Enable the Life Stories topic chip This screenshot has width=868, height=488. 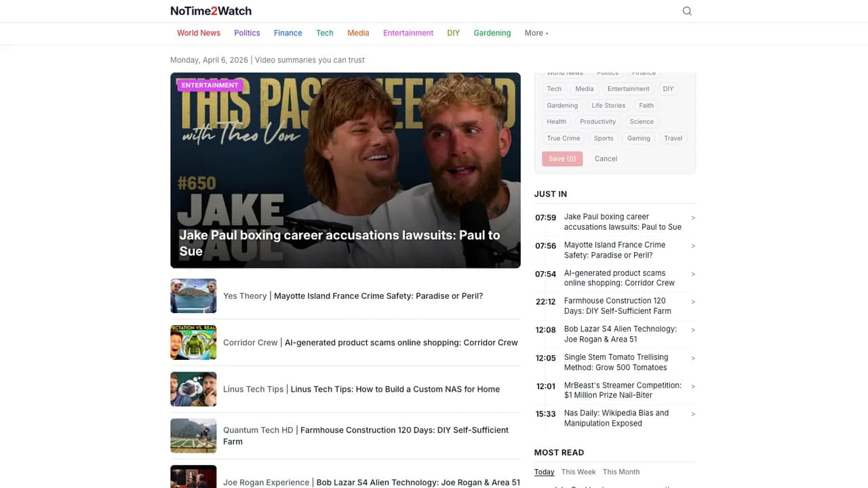[608, 106]
